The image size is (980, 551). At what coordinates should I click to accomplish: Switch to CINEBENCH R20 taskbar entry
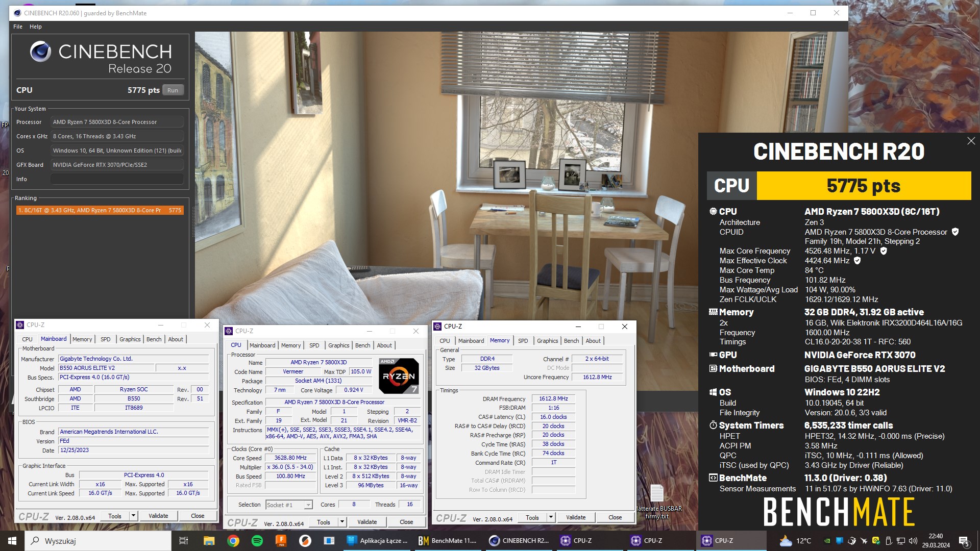[x=519, y=541]
